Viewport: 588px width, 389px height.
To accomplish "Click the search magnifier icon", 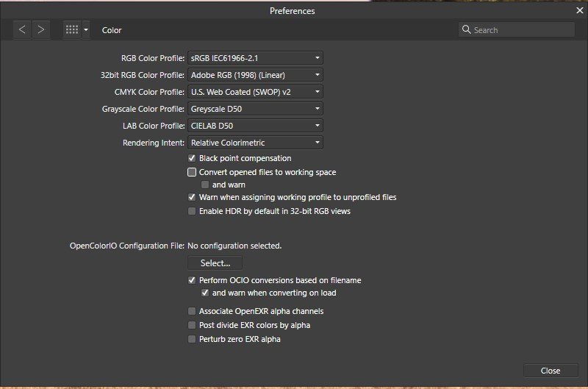I will coord(466,29).
